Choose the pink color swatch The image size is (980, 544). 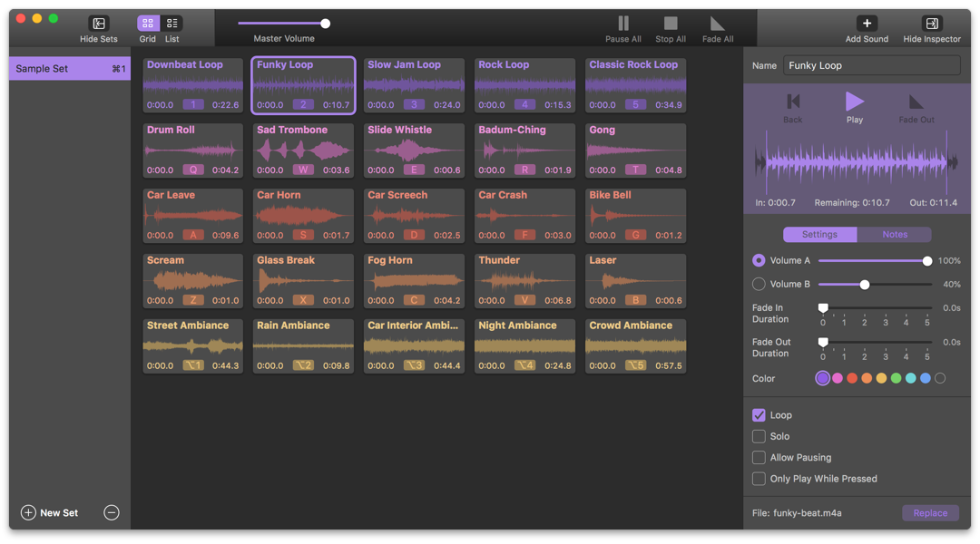coord(838,378)
